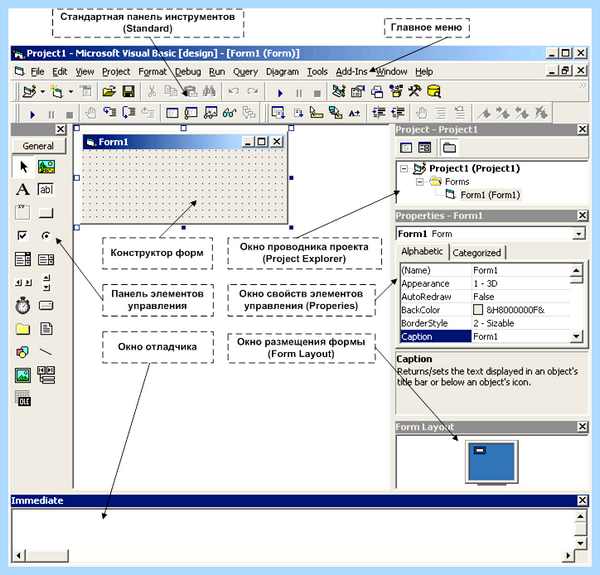Open the File menu
Viewport: 600px width, 575px height.
point(37,72)
